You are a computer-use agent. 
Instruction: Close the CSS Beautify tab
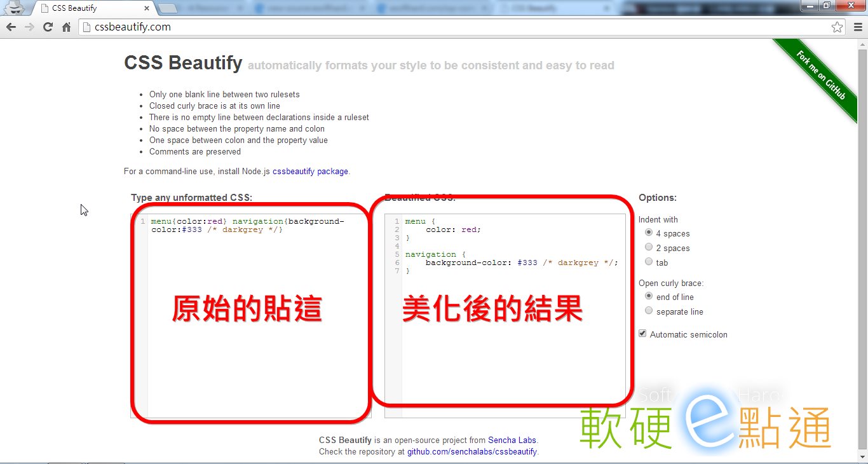[x=147, y=9]
